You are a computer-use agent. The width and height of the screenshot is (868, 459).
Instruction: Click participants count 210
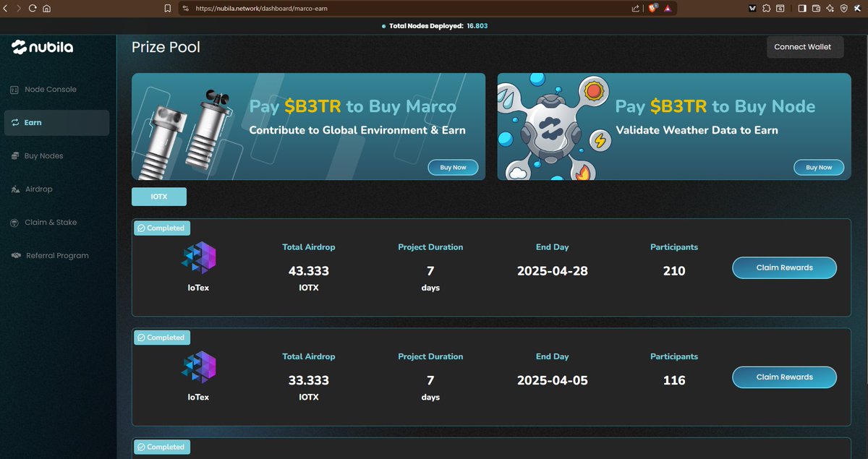674,271
